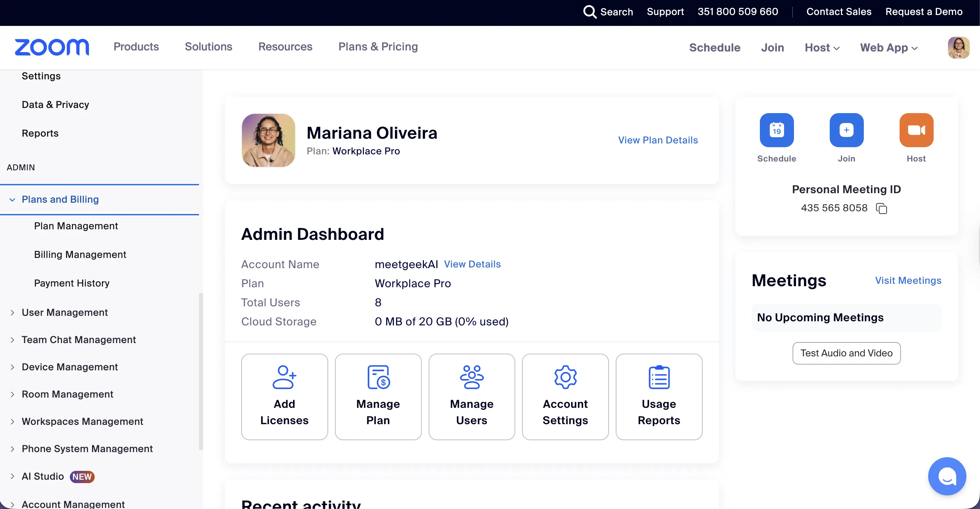The width and height of the screenshot is (980, 509).
Task: Open the Manage Users tile
Action: click(x=471, y=397)
